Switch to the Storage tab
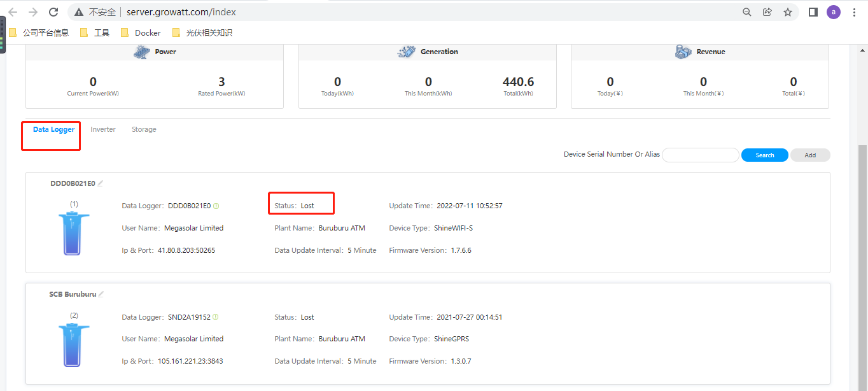This screenshot has height=391, width=868. [x=143, y=129]
